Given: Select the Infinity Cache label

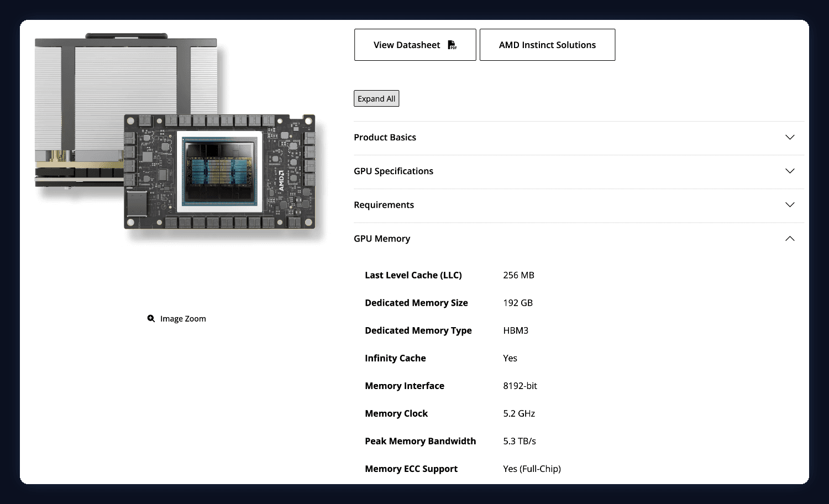Looking at the screenshot, I should coord(395,358).
